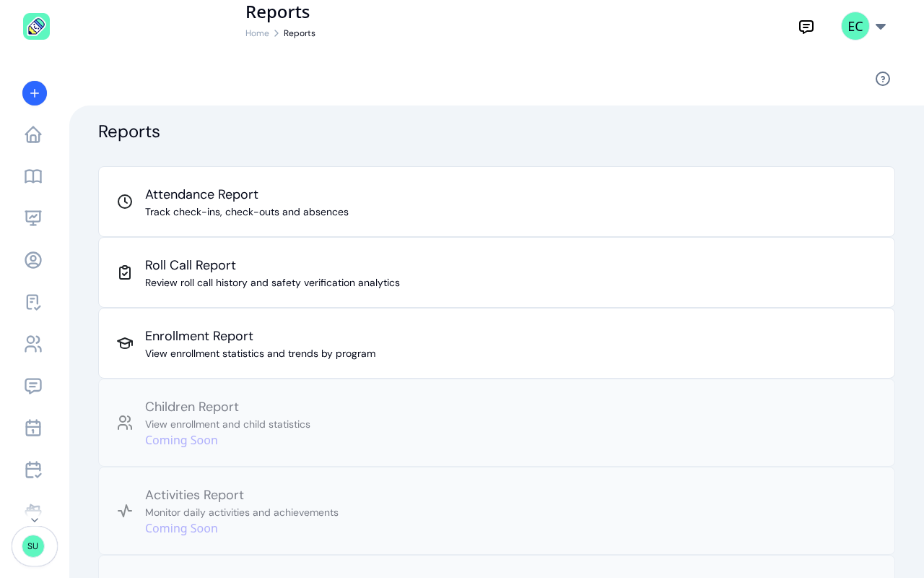Go to the Home icon in the sidebar
The image size is (924, 578).
click(33, 134)
